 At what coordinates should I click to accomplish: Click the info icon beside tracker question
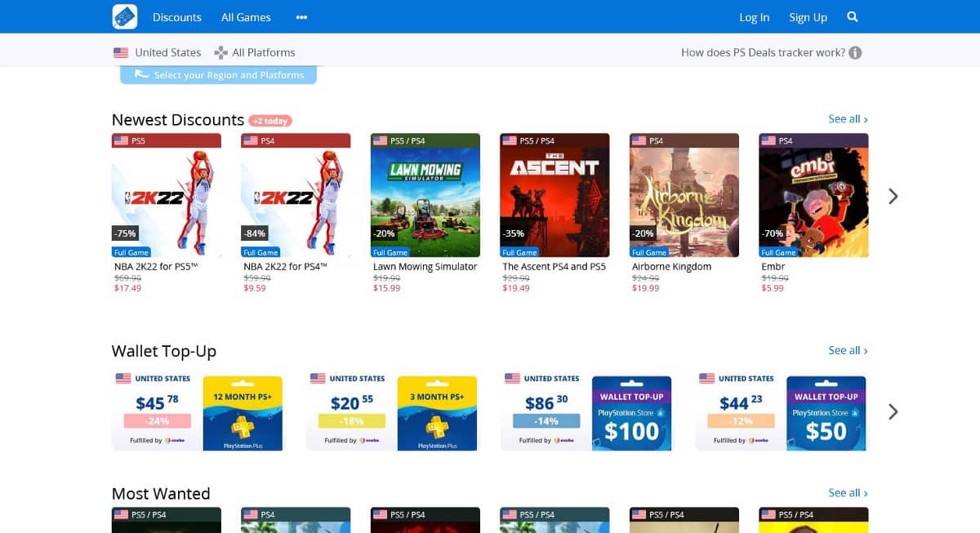click(855, 52)
